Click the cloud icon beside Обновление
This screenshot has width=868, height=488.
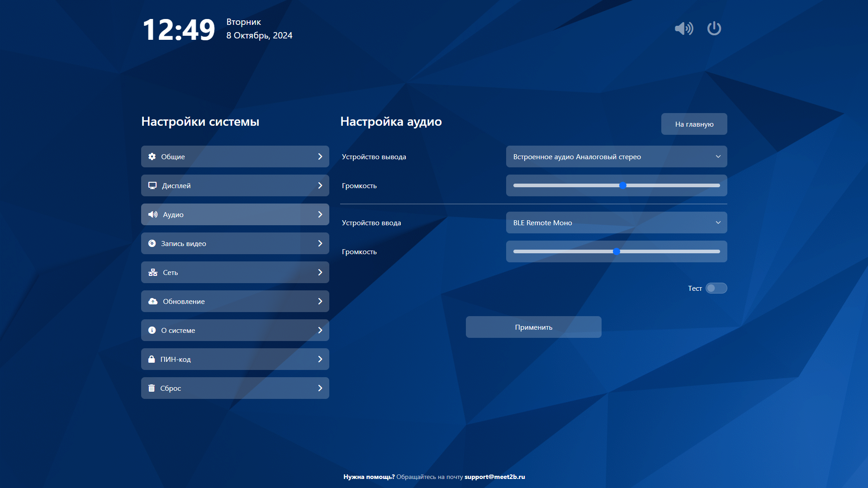point(153,301)
